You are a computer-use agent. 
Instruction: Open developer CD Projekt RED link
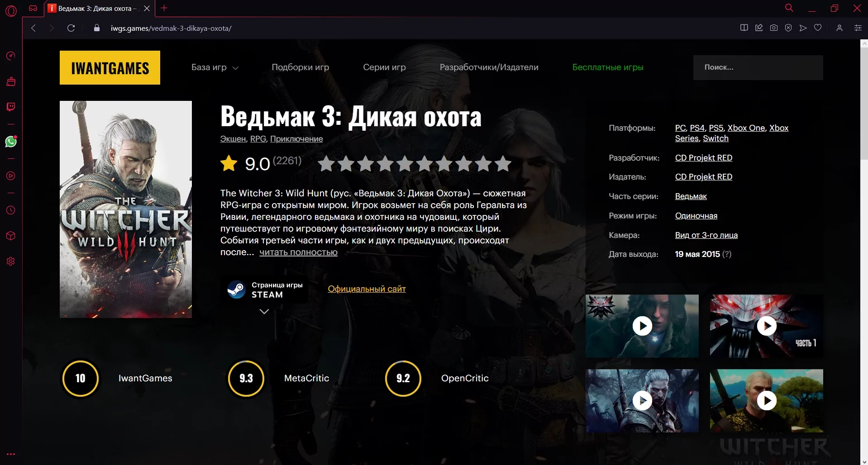[x=704, y=158]
